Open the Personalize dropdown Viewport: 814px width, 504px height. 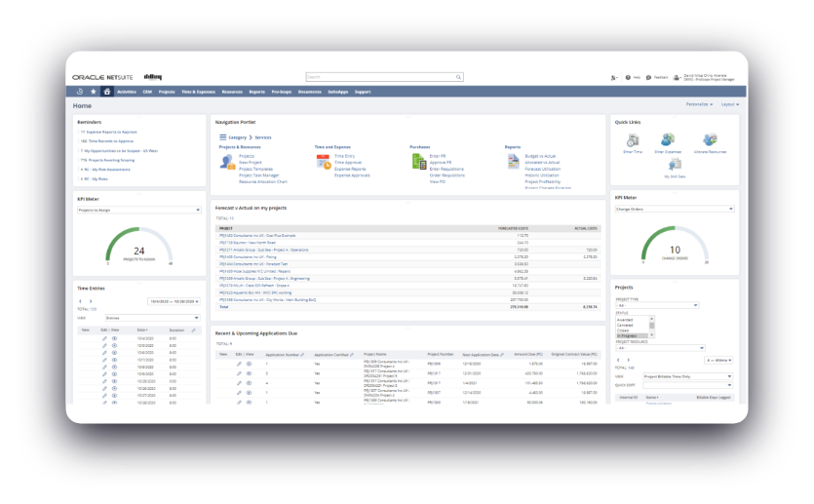pyautogui.click(x=698, y=103)
